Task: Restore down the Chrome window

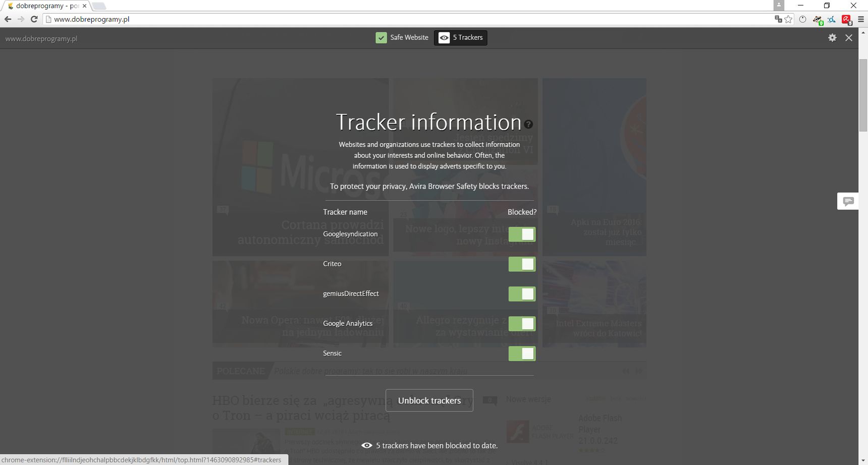Action: click(x=827, y=6)
